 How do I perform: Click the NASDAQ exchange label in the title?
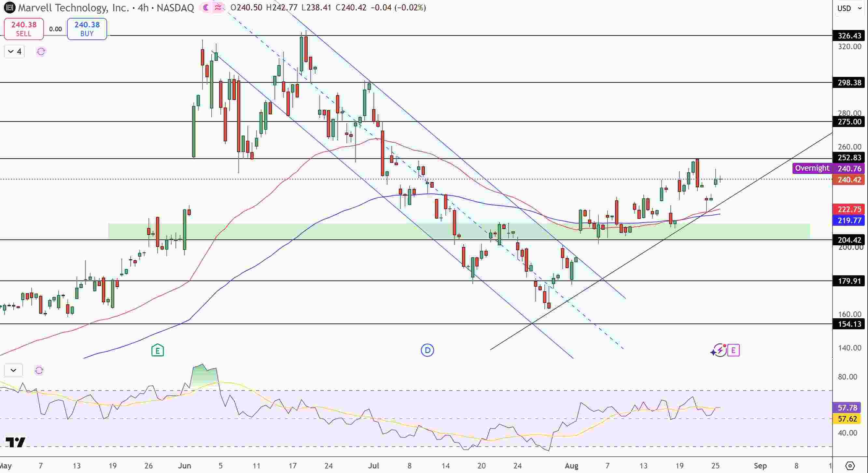(175, 8)
